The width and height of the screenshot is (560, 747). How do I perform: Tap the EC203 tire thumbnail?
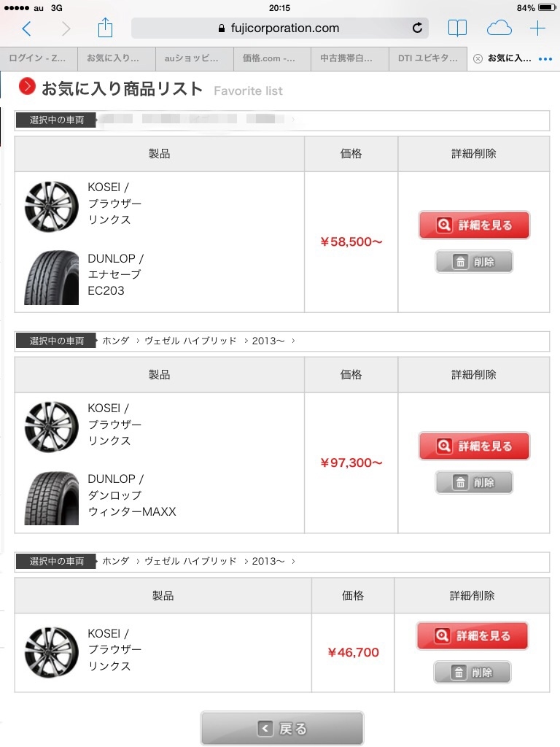(x=51, y=277)
